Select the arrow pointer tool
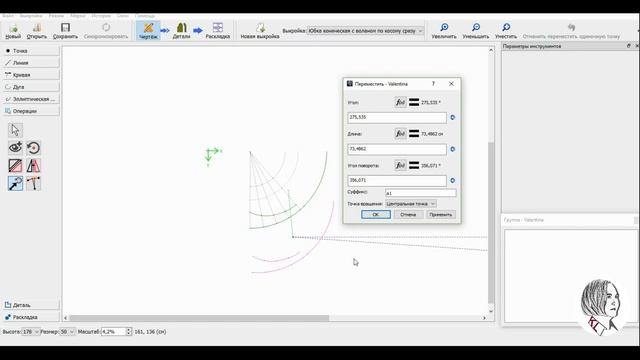The height and width of the screenshot is (360, 640). 16,130
